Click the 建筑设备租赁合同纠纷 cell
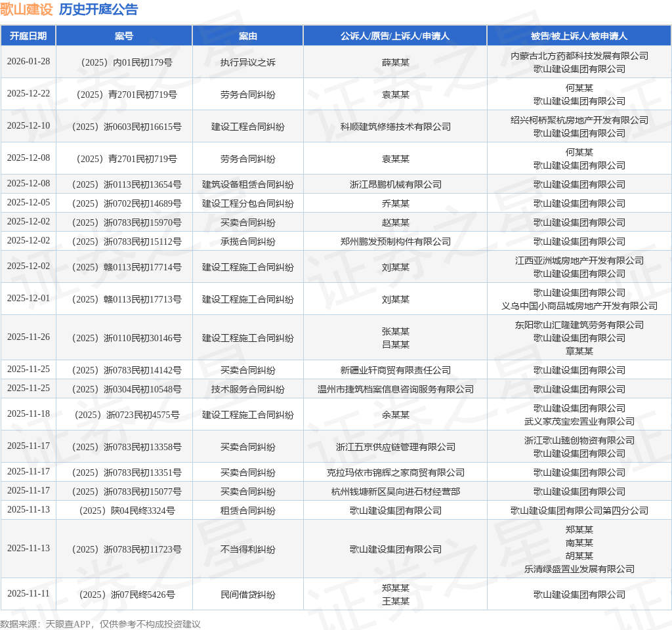This screenshot has width=672, height=630. click(x=247, y=184)
